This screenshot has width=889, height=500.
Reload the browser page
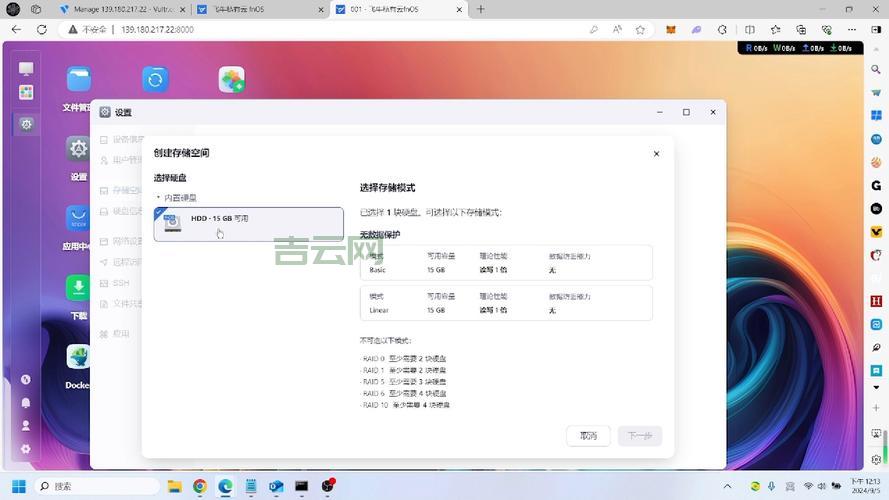point(42,29)
